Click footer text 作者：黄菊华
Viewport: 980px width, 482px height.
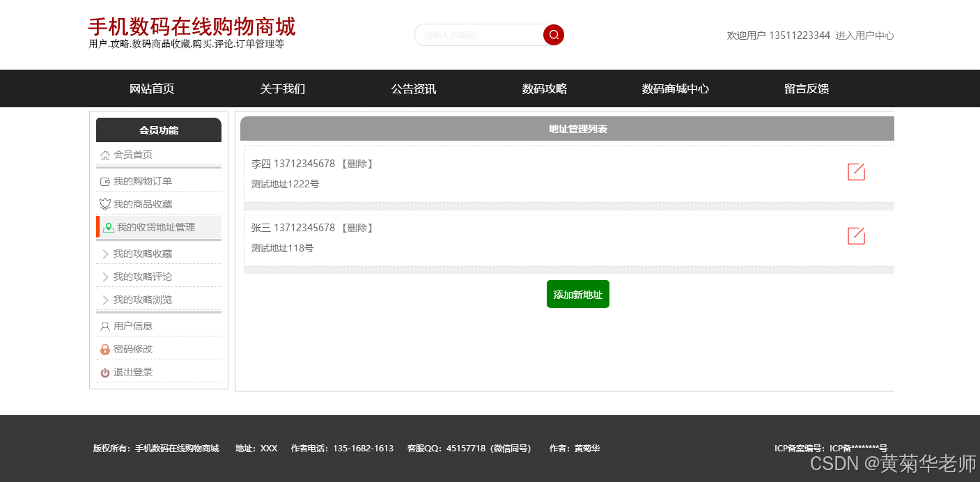click(575, 449)
